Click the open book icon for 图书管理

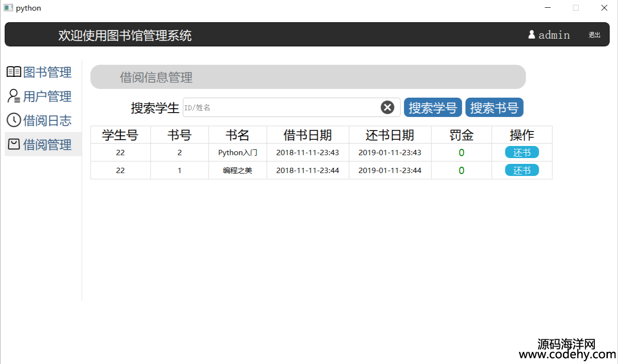coord(14,72)
